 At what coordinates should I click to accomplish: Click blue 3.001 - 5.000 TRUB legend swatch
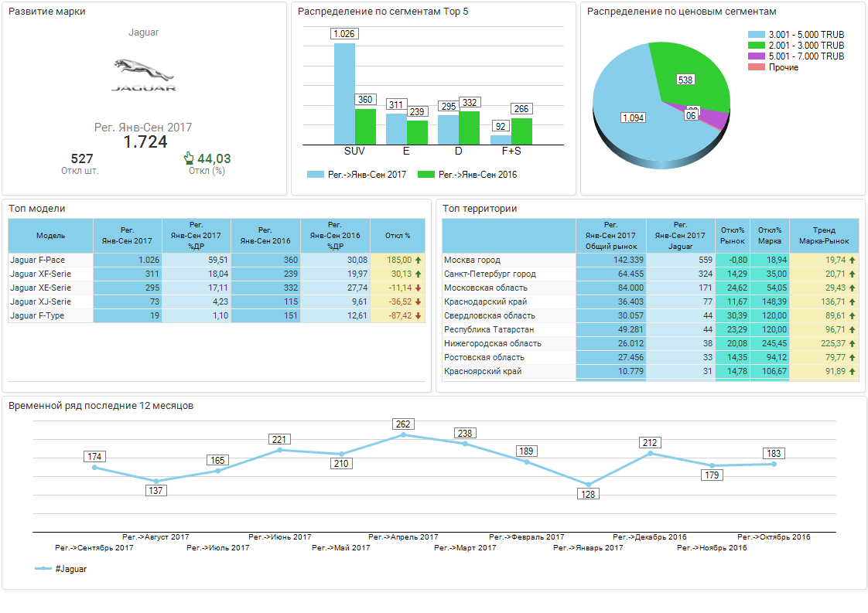(756, 35)
